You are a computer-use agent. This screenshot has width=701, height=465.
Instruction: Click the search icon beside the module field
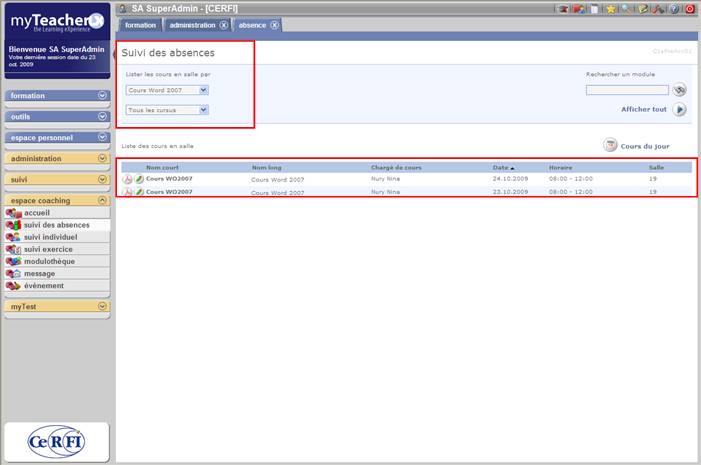point(680,90)
